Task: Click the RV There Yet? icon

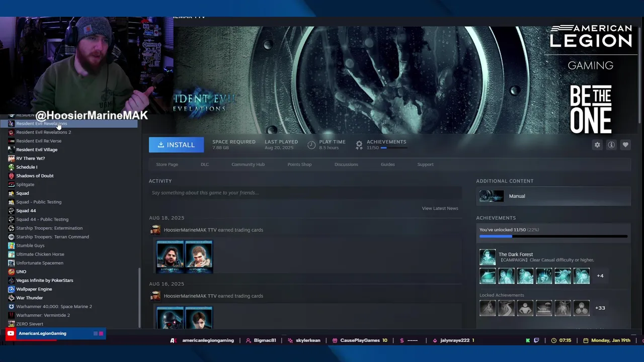Action: coord(11,158)
